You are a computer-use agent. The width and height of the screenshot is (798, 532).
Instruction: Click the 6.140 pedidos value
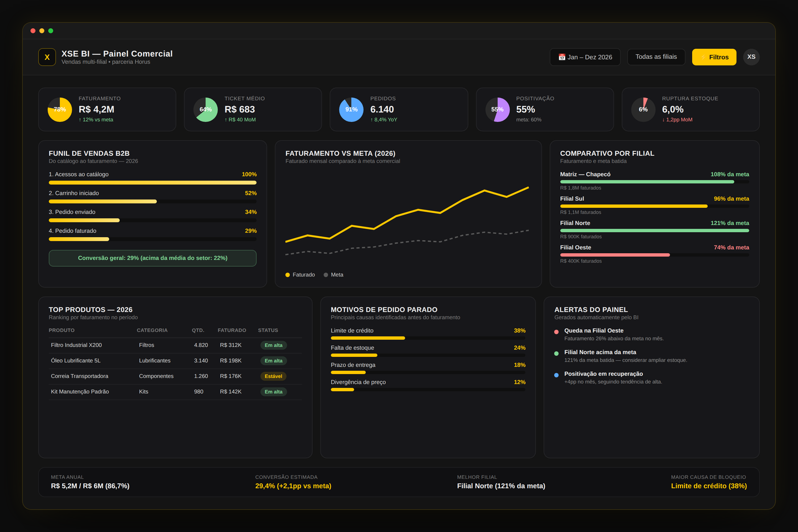tap(382, 110)
